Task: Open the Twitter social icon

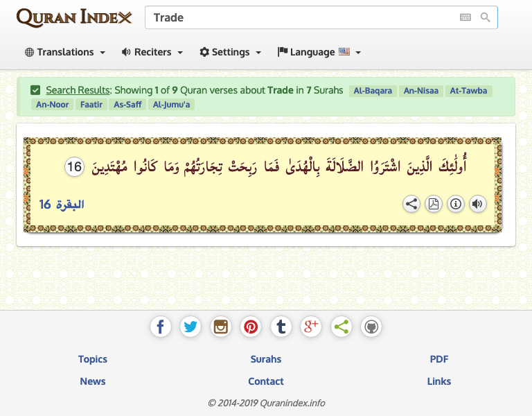Action: (190, 327)
